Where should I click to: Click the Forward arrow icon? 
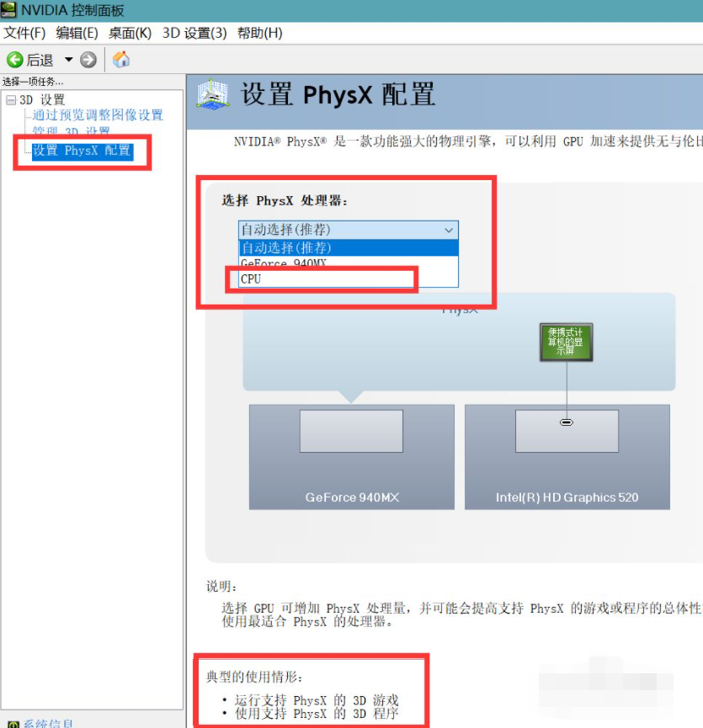[88, 60]
